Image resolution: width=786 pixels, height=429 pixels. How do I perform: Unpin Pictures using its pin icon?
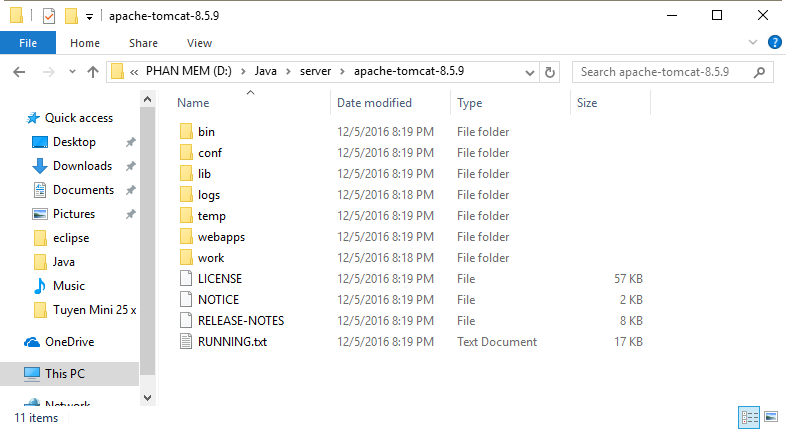(130, 214)
